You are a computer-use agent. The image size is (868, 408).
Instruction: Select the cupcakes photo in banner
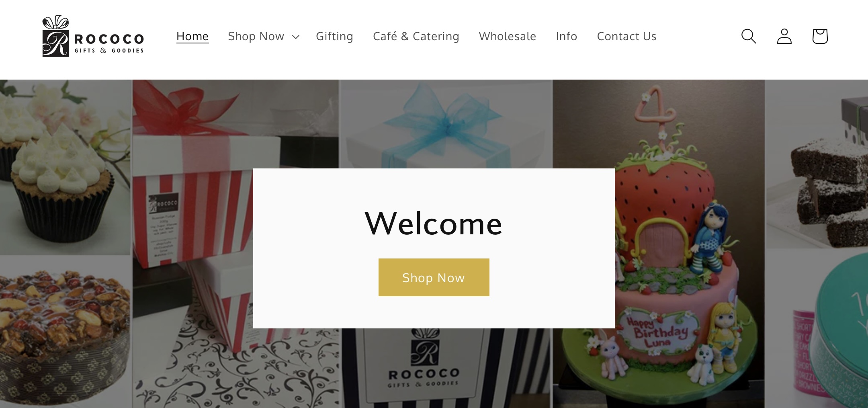pos(66,167)
